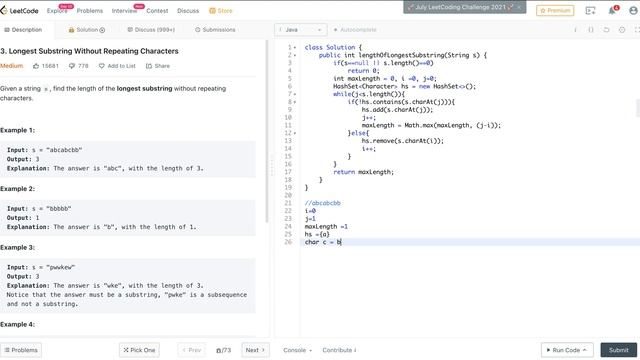
Task: Click the Contribute link
Action: click(339, 350)
